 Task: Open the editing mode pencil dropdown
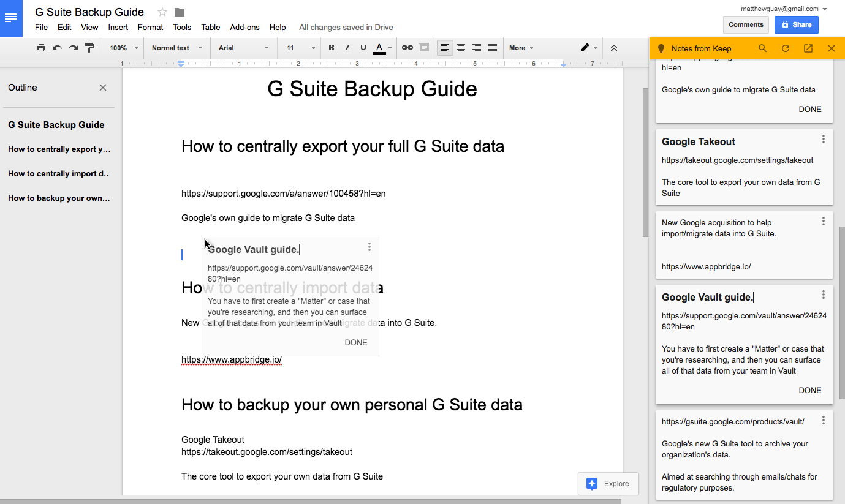pos(589,48)
